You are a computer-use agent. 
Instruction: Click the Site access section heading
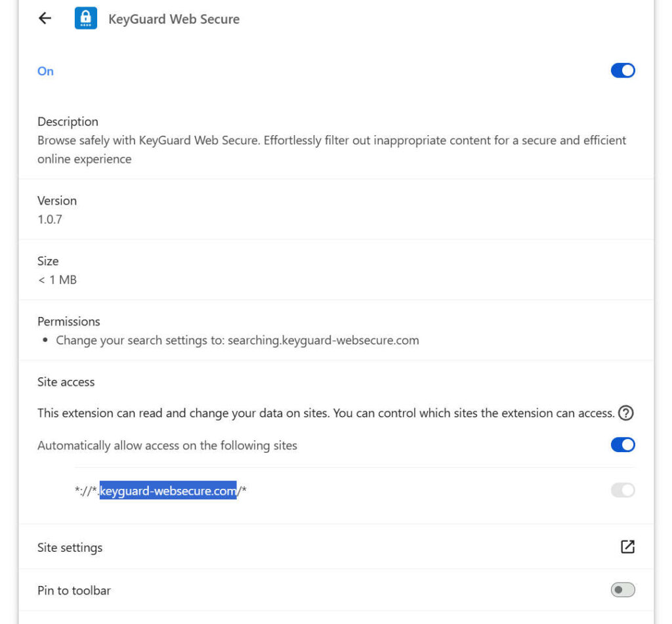tap(66, 381)
